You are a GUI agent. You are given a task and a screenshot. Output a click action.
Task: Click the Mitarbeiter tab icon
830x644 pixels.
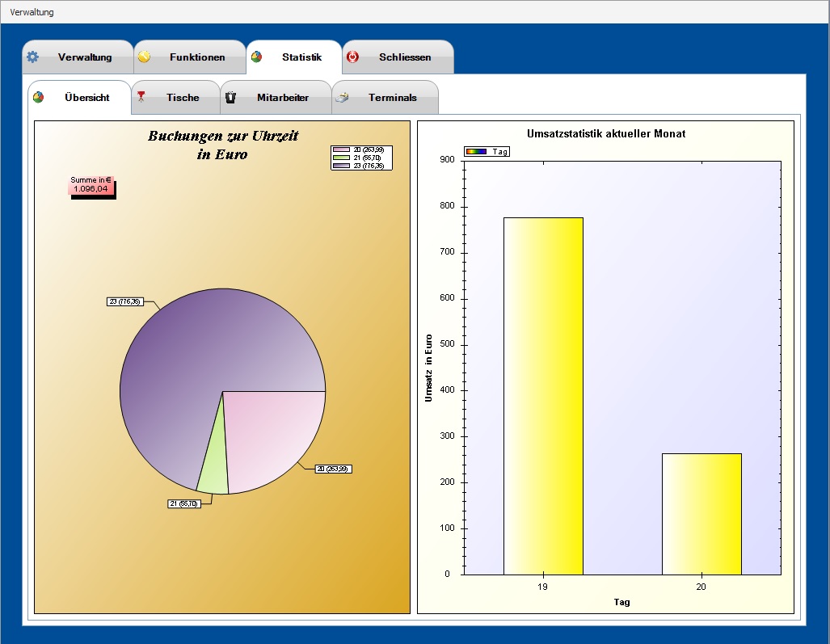tap(230, 98)
